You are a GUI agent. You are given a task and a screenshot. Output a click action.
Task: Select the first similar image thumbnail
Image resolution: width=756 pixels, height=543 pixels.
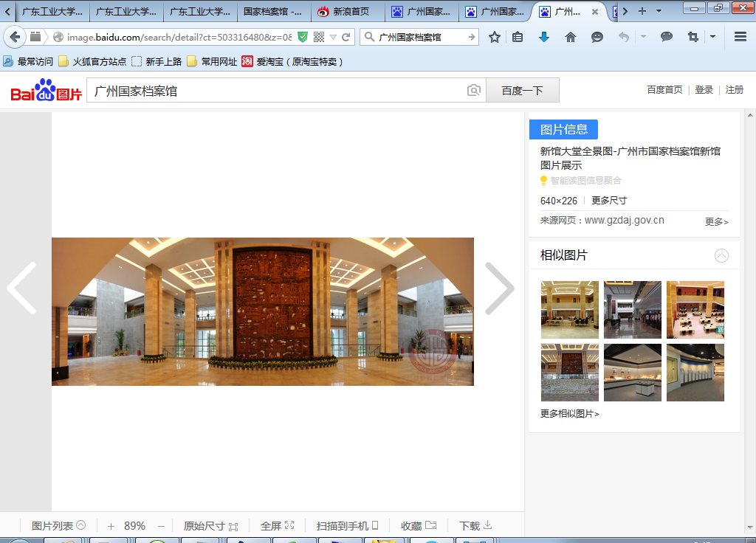(x=569, y=309)
